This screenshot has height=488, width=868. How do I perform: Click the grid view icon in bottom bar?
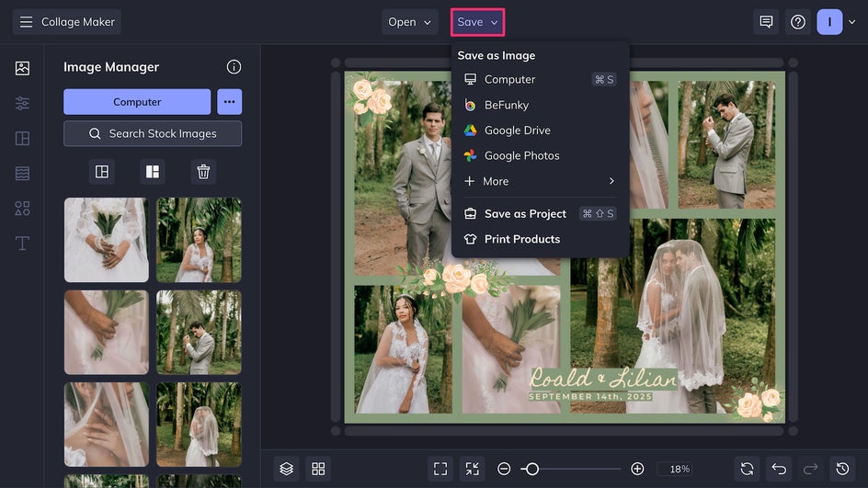pos(318,469)
